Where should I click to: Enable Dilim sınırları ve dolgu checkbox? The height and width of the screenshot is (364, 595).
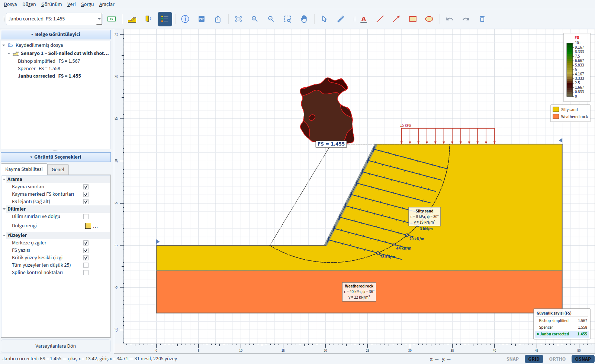[86, 217]
